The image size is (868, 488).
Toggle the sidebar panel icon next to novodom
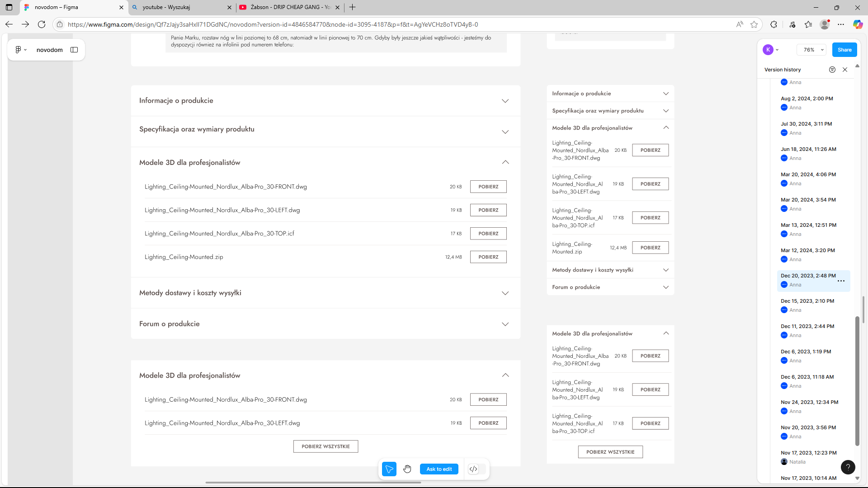click(x=74, y=50)
